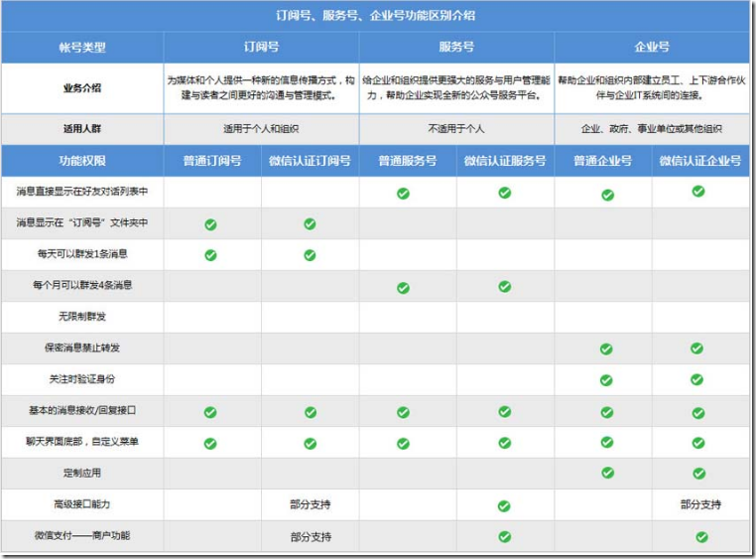Click the 企业、政府、事业单位或其他组织 cell

click(652, 129)
